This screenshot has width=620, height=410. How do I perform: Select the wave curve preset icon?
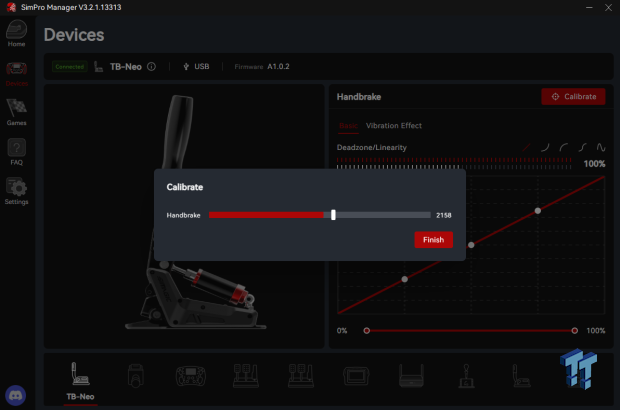pyautogui.click(x=601, y=147)
